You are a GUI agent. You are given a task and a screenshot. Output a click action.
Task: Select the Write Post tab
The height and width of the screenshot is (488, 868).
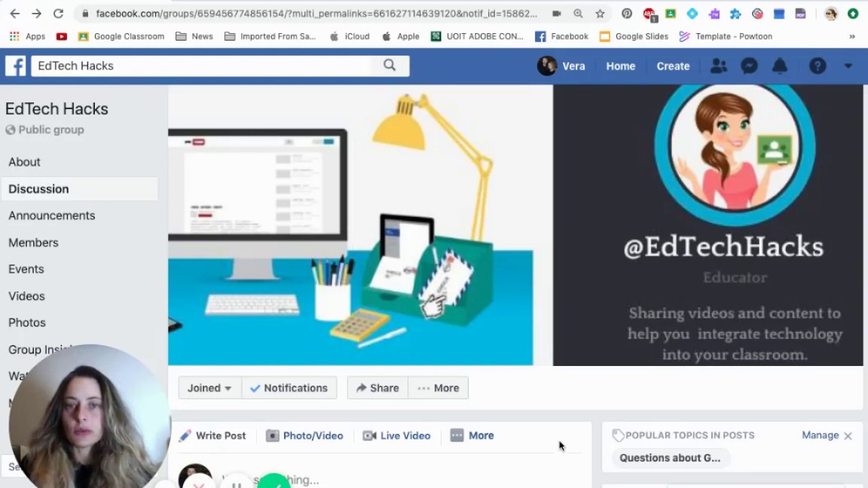point(212,436)
